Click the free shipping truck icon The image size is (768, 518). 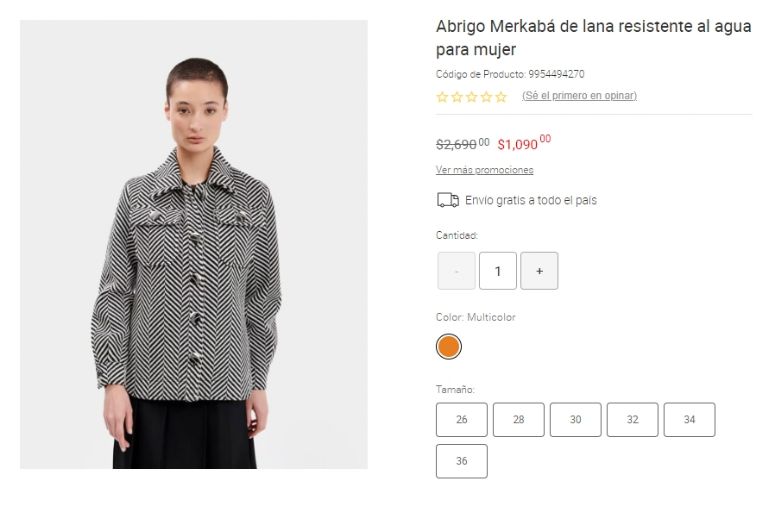[448, 200]
